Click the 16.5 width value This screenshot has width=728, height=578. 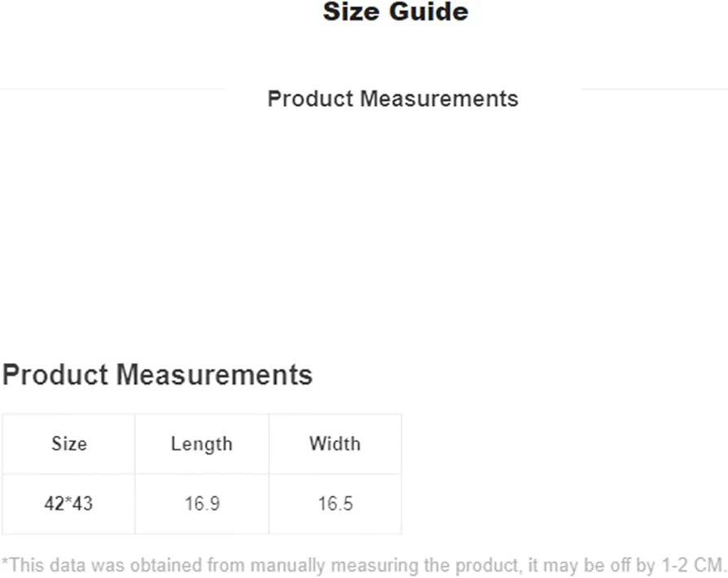[335, 504]
